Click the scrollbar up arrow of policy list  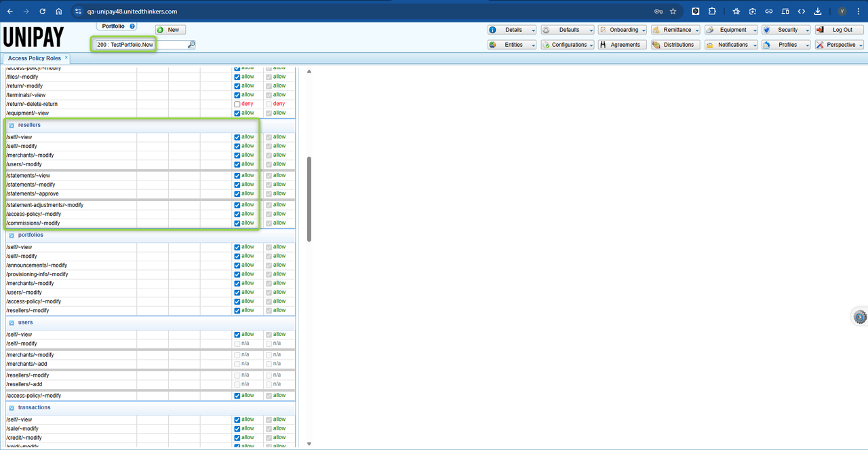click(309, 71)
